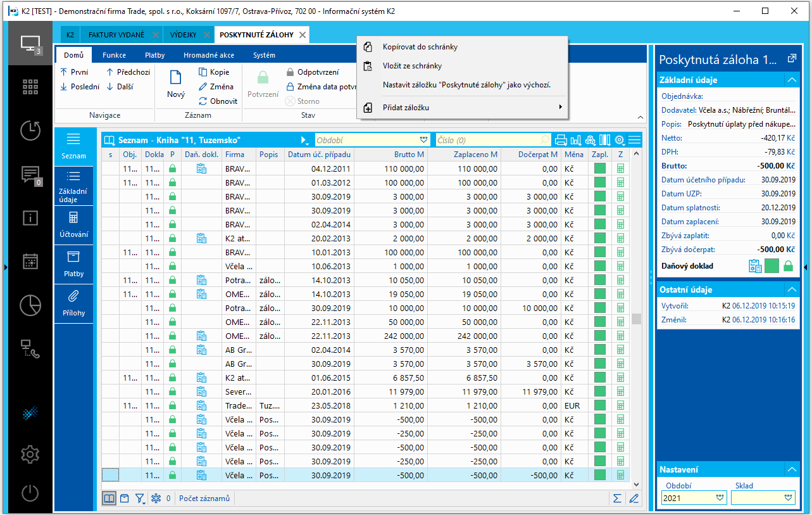Open column settings gear in list header
The image size is (812, 515).
(x=620, y=140)
